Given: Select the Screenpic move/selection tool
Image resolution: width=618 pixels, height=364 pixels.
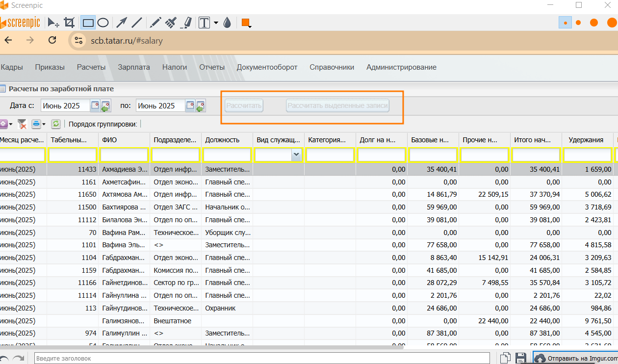Looking at the screenshot, I should point(53,23).
